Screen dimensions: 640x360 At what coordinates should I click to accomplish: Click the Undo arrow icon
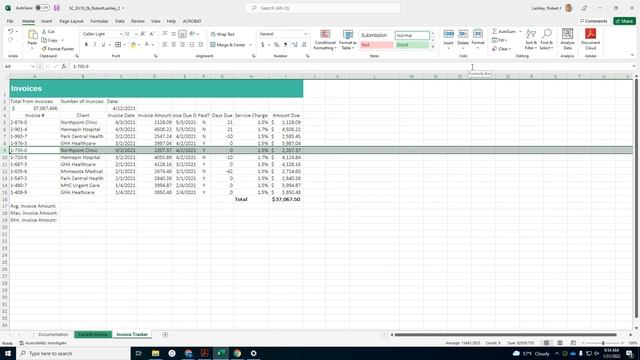click(x=11, y=31)
